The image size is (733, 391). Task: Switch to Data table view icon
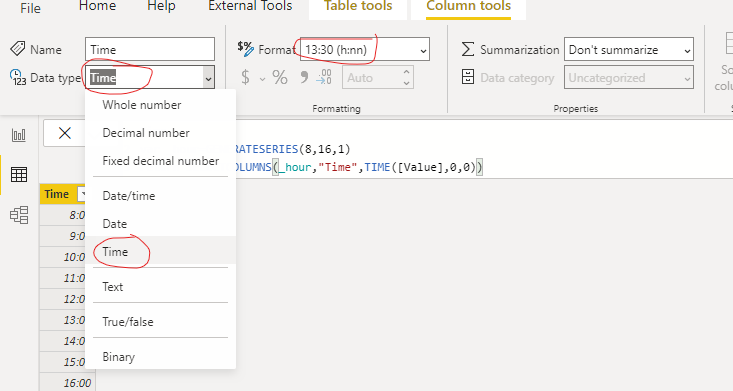click(x=19, y=175)
